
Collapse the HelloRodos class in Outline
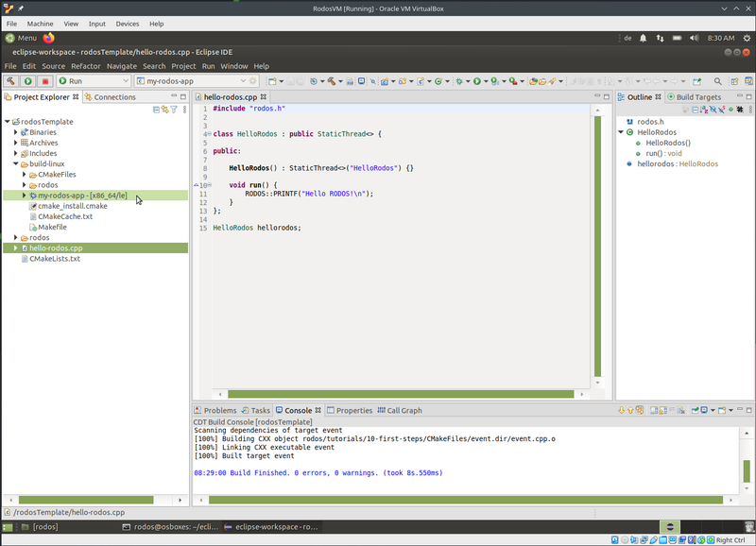pyautogui.click(x=621, y=132)
